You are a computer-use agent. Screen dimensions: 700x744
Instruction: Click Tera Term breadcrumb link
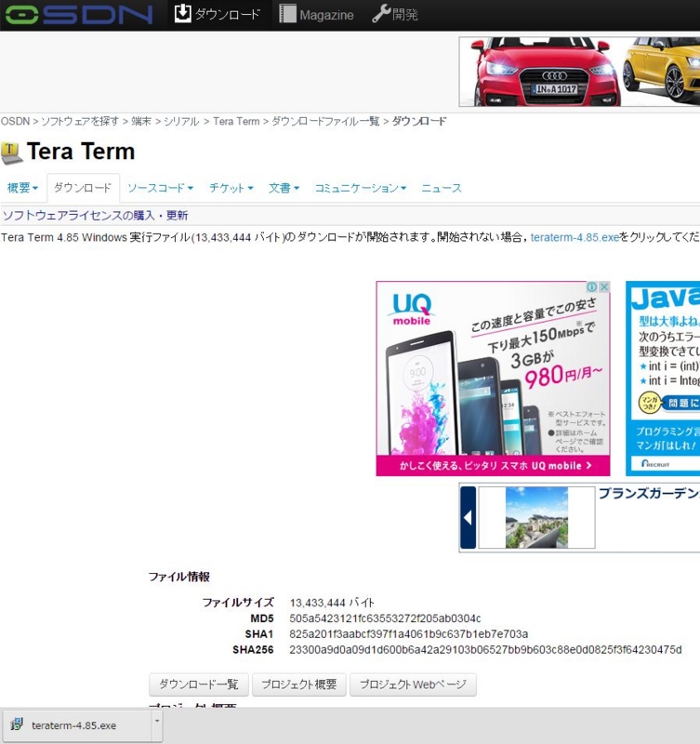pos(236,122)
